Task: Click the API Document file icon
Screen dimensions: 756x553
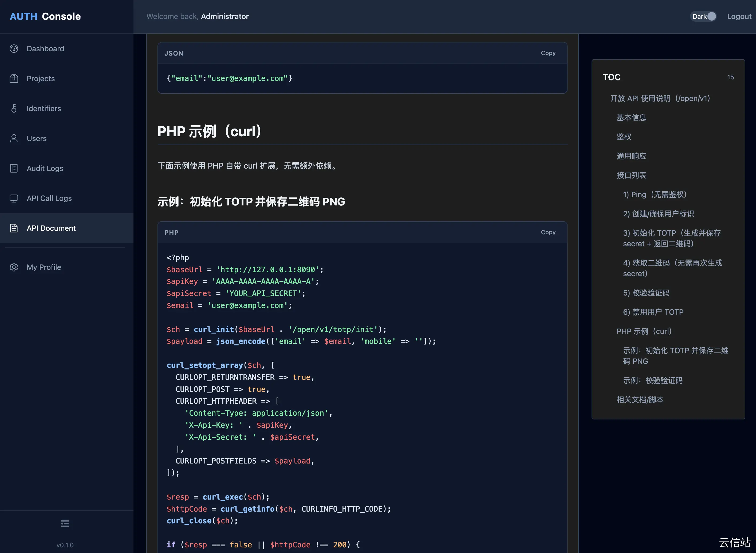Action: coord(14,228)
